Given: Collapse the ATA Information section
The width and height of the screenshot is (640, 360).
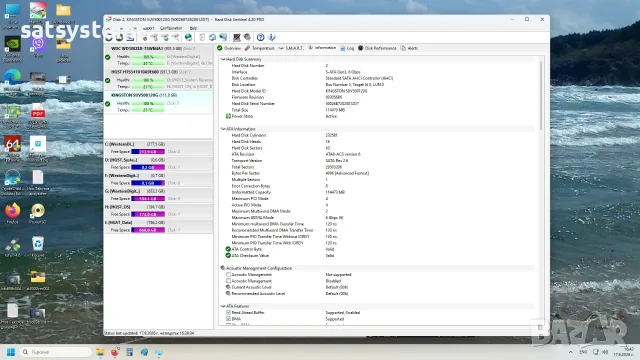Looking at the screenshot, I should (223, 129).
